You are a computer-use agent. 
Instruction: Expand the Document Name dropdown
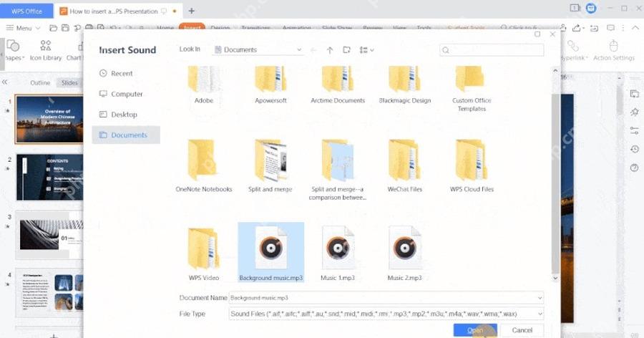540,298
